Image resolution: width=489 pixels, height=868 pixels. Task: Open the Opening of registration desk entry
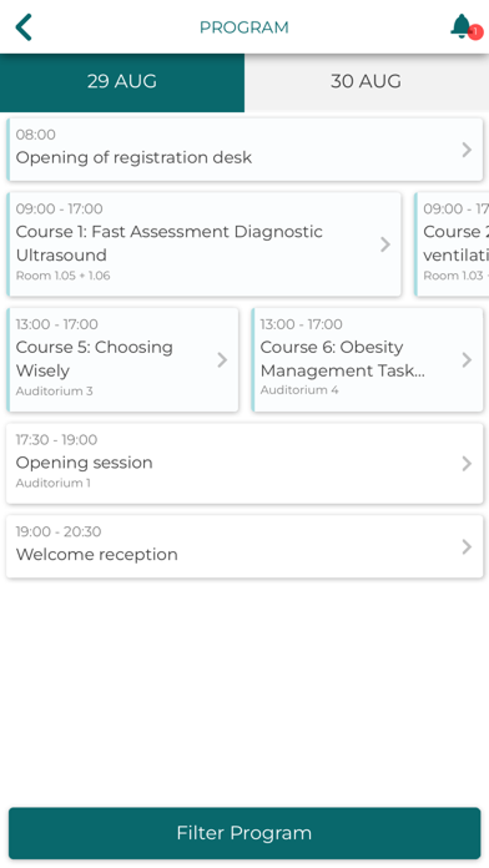tap(134, 158)
